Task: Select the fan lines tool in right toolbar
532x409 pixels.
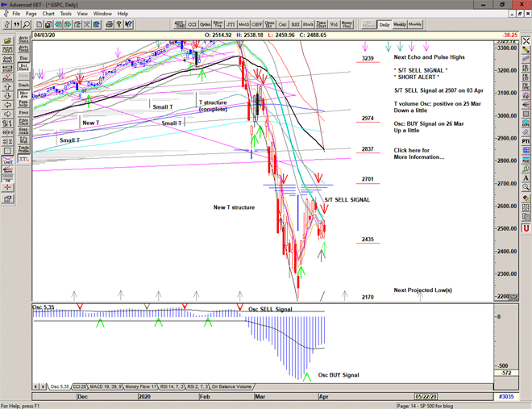Action: [x=526, y=105]
